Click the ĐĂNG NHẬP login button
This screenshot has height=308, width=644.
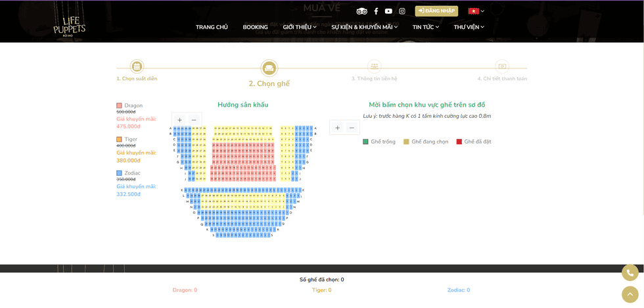point(436,11)
